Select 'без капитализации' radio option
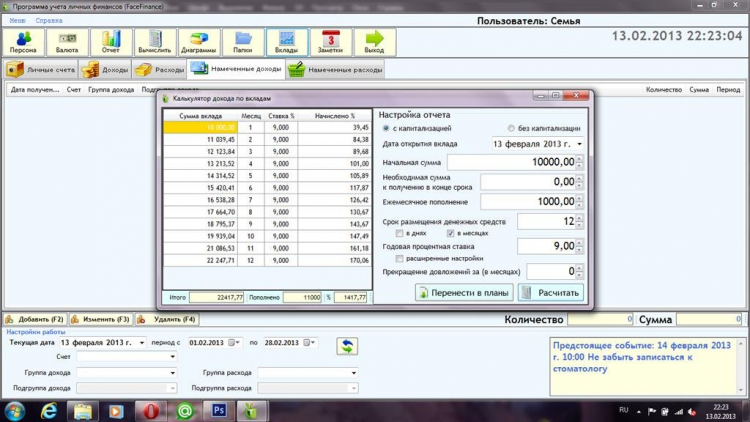The height and width of the screenshot is (422, 750). (511, 128)
